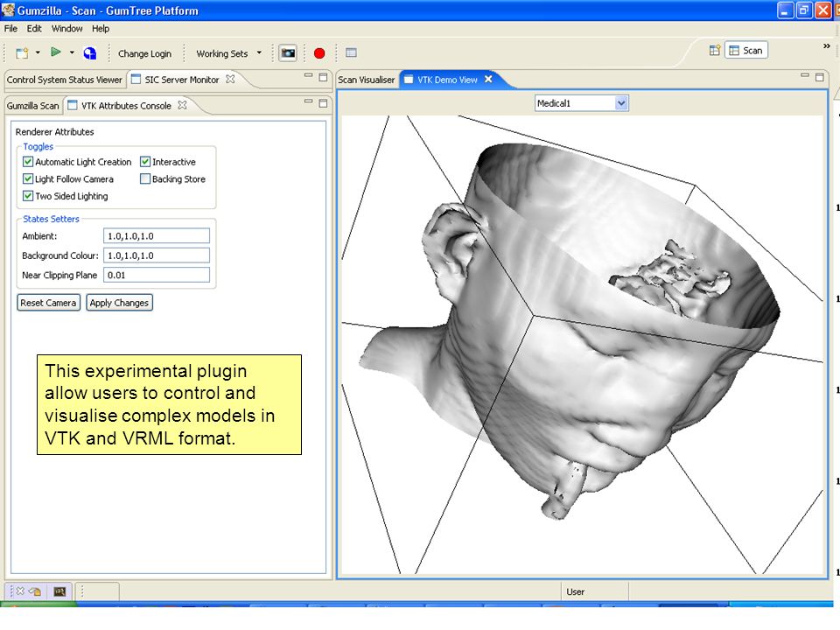The image size is (840, 630).
Task: Click the blue globe search icon
Action: pos(90,53)
